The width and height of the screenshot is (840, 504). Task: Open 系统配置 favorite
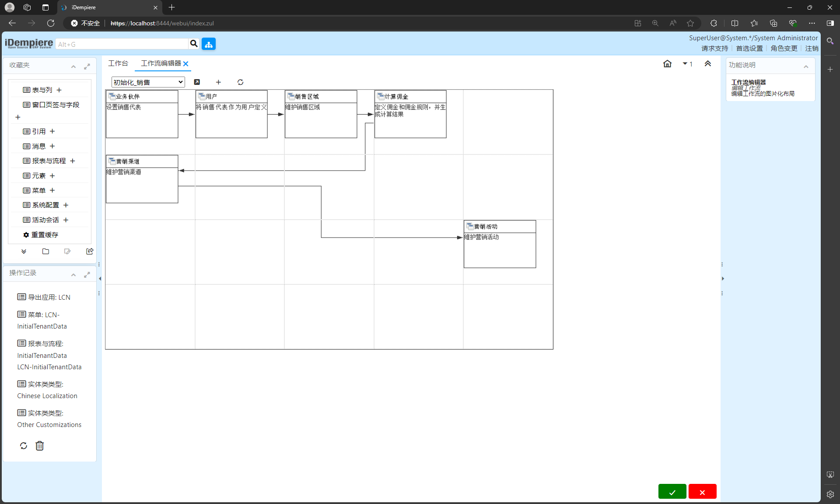click(41, 205)
